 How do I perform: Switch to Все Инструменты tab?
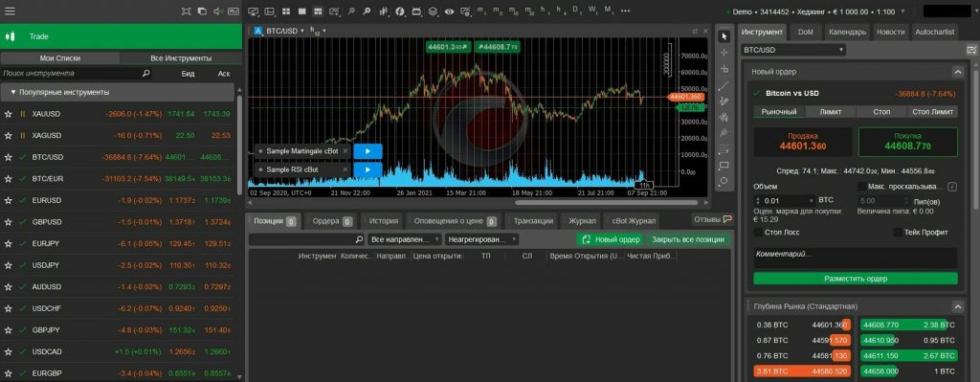[181, 58]
